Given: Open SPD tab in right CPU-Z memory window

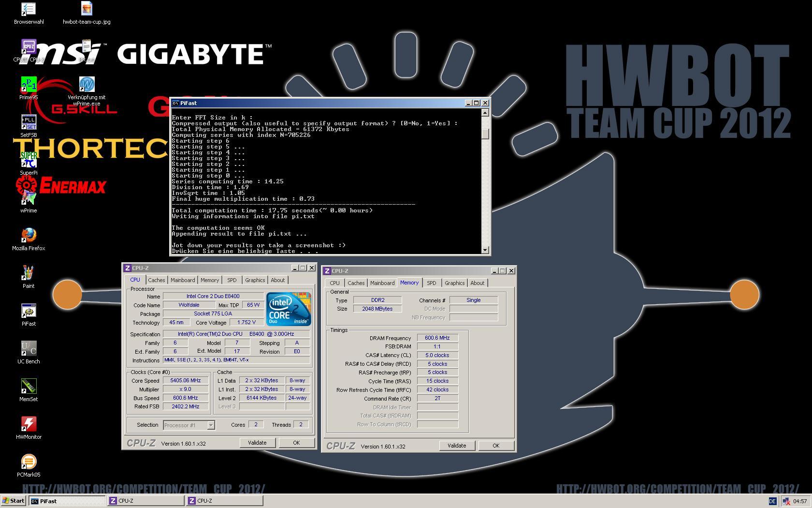Looking at the screenshot, I should point(431,283).
